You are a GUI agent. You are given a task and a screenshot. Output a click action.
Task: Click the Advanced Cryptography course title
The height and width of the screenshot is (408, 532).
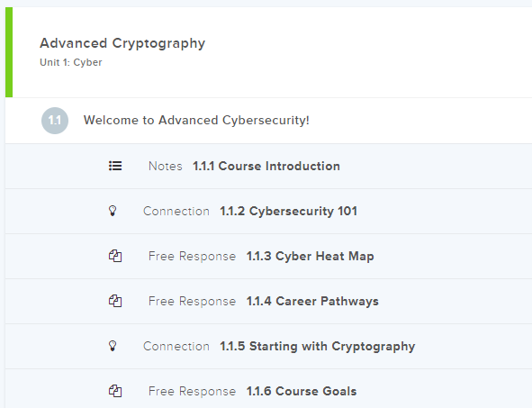coord(122,43)
